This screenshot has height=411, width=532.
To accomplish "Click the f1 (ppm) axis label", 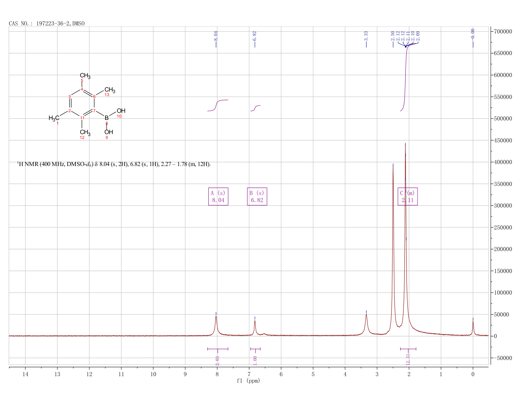I will click(x=248, y=381).
